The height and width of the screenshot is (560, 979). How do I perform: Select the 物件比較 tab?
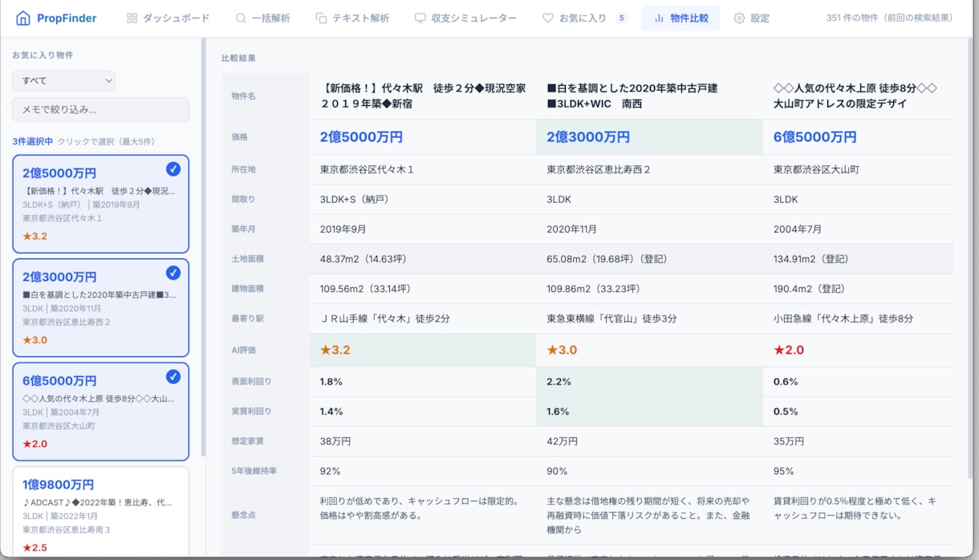(680, 18)
